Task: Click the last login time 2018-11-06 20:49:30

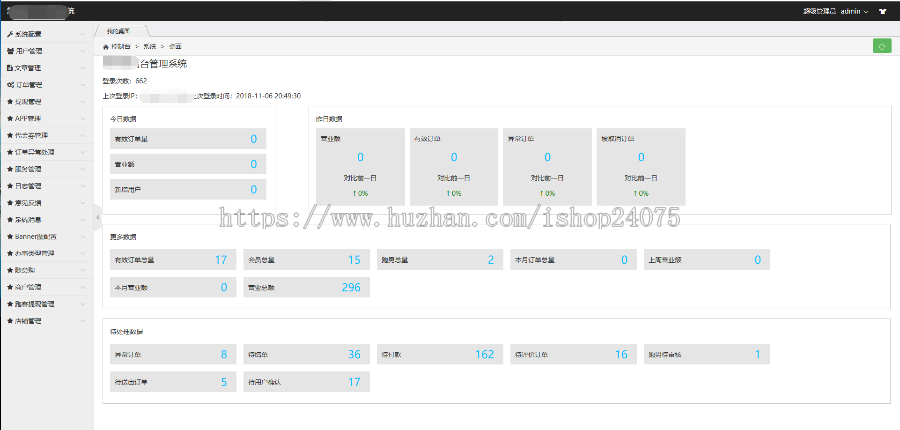Action: (x=268, y=96)
